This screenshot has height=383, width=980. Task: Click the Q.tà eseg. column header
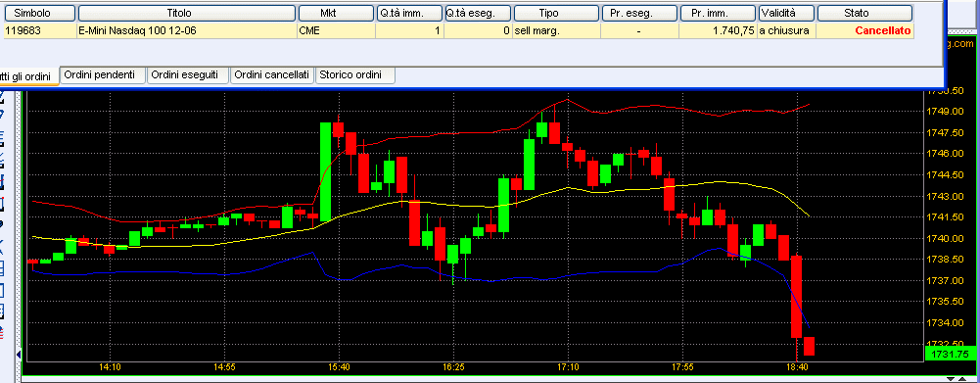(x=478, y=13)
